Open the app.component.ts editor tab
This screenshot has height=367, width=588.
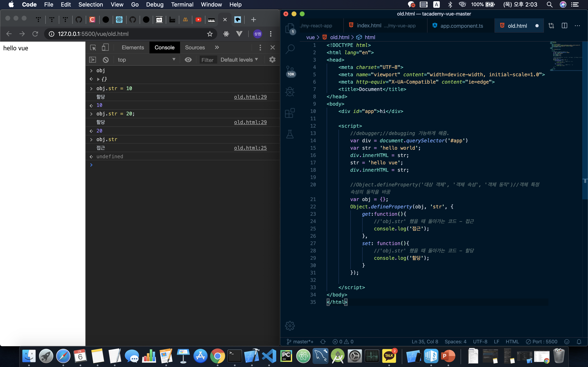pos(461,26)
